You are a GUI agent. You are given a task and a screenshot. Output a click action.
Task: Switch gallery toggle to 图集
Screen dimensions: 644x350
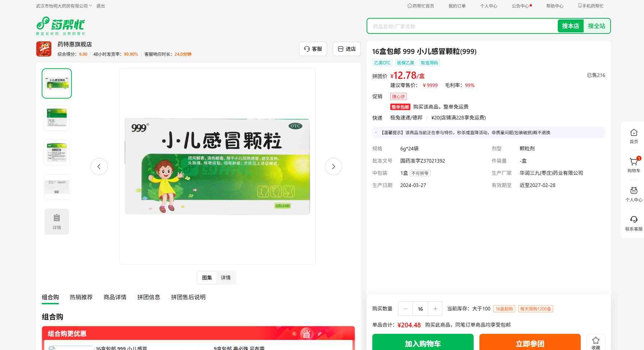[x=207, y=278]
